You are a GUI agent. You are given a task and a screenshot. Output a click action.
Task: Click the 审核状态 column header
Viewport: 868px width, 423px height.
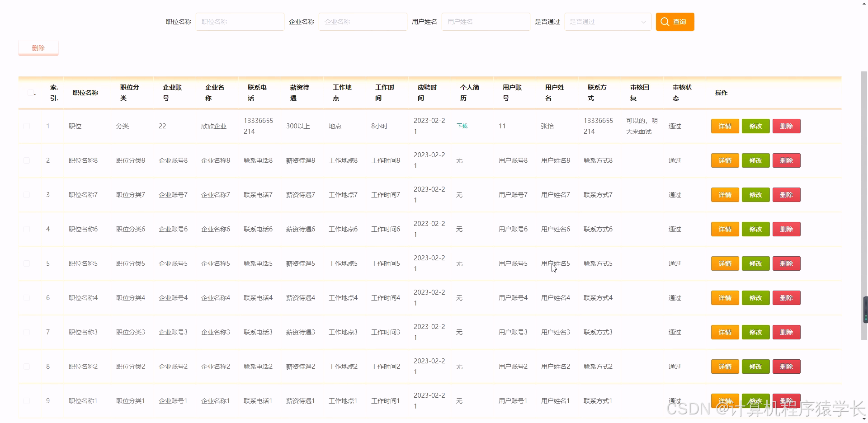point(682,93)
